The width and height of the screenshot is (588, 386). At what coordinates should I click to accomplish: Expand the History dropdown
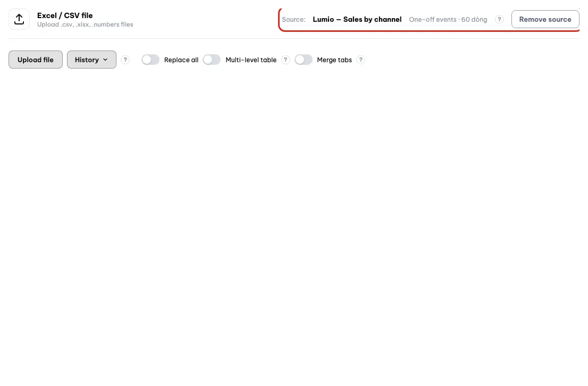(91, 60)
